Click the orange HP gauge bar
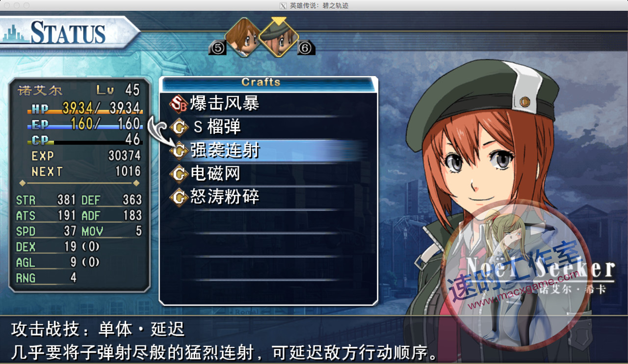The height and width of the screenshot is (364, 628). pos(85,112)
